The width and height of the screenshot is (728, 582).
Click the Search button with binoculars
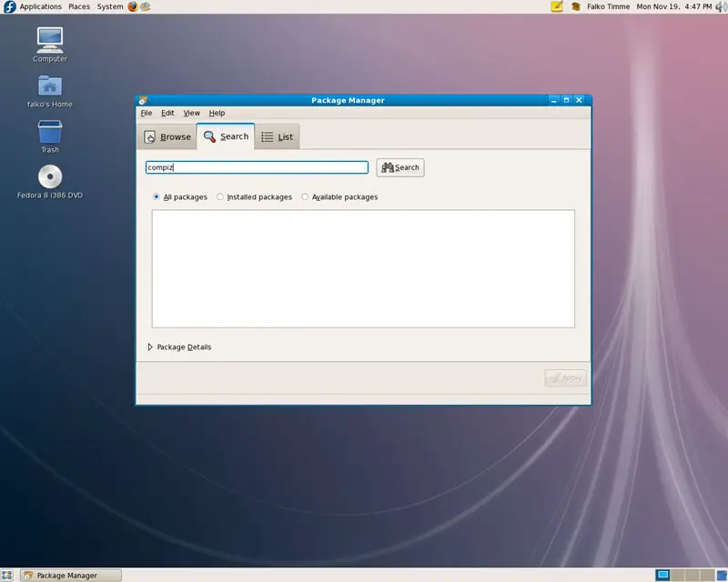click(x=400, y=167)
